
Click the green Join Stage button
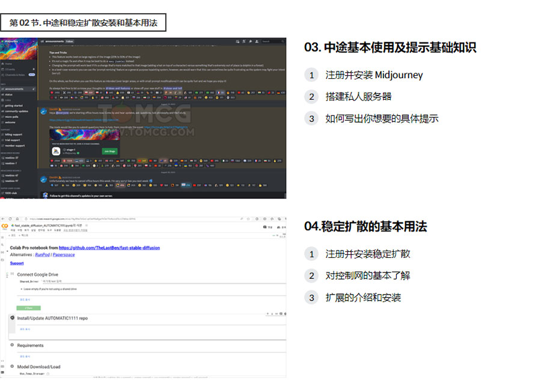pos(109,152)
